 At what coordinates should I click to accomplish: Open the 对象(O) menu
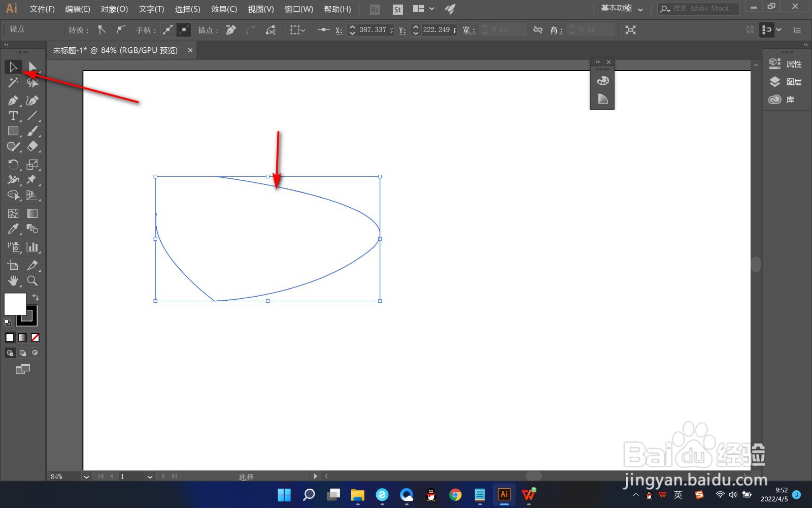click(114, 9)
